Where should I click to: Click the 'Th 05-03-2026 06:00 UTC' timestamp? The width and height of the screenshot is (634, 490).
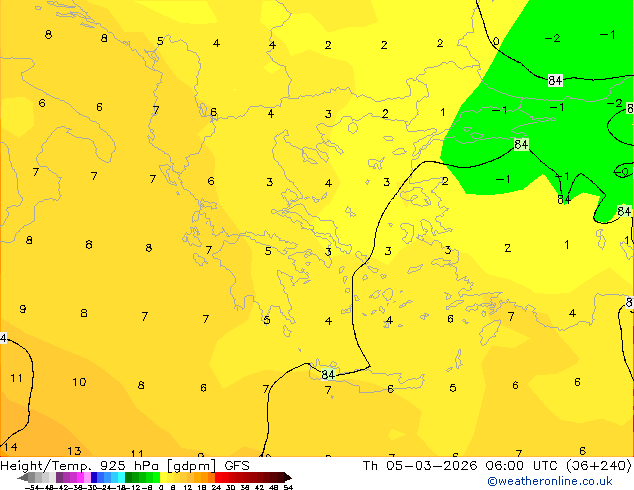461,466
